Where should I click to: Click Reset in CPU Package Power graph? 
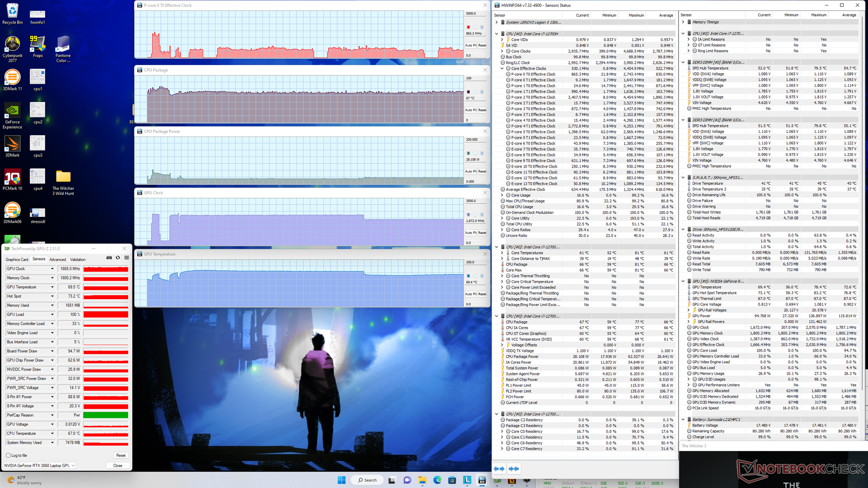[x=482, y=171]
